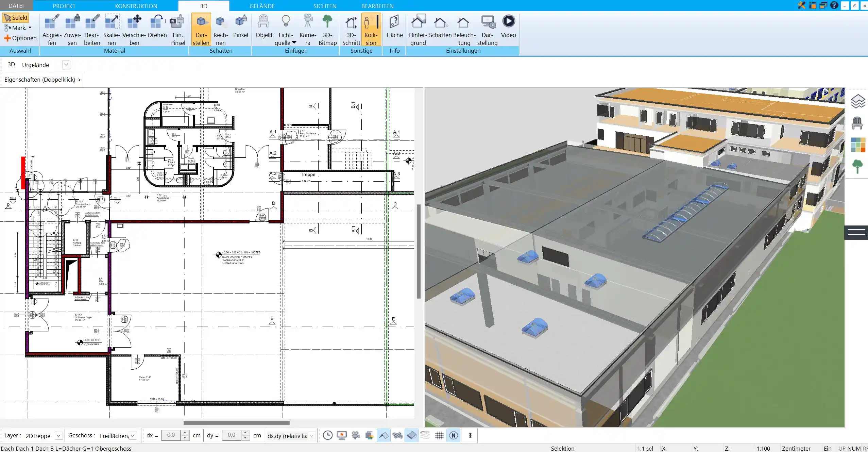
Task: Open the Geschoss Freiflächen dropdown
Action: point(133,436)
